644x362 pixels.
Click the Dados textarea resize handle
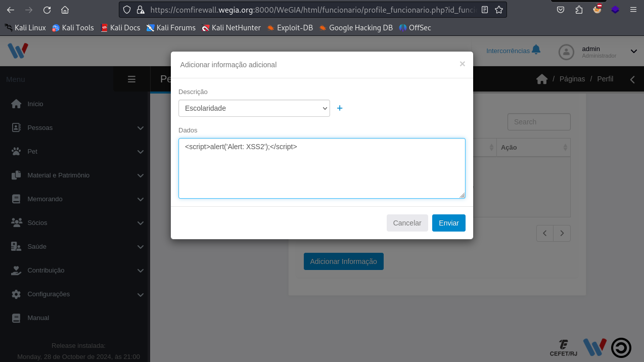[462, 195]
